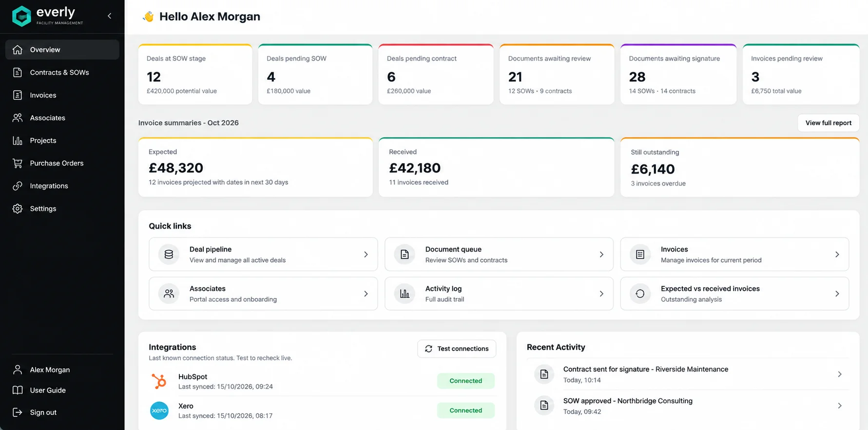Click the Projects bar chart icon
The image size is (868, 430).
click(18, 141)
